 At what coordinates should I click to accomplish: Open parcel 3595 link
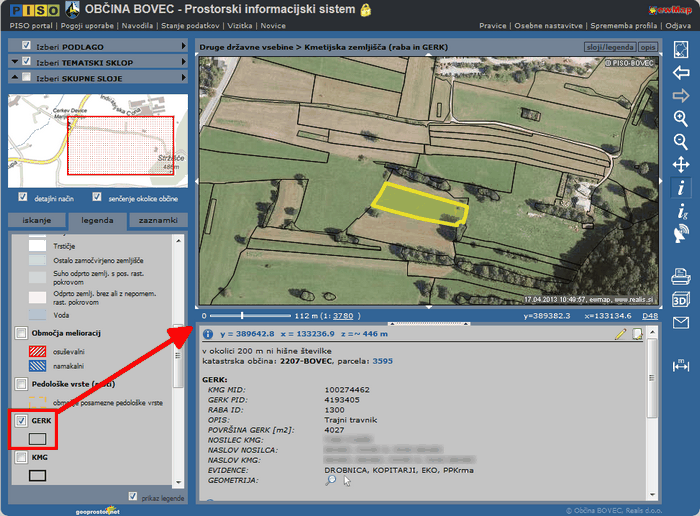pyautogui.click(x=383, y=361)
